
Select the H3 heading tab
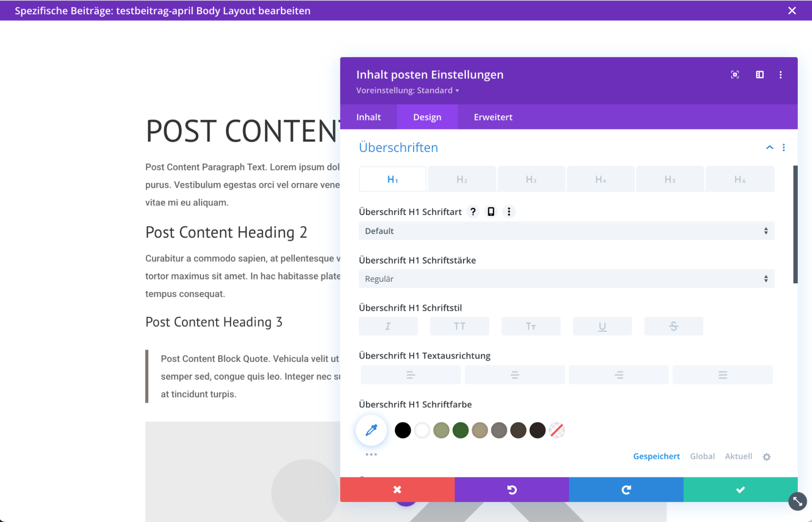click(531, 179)
